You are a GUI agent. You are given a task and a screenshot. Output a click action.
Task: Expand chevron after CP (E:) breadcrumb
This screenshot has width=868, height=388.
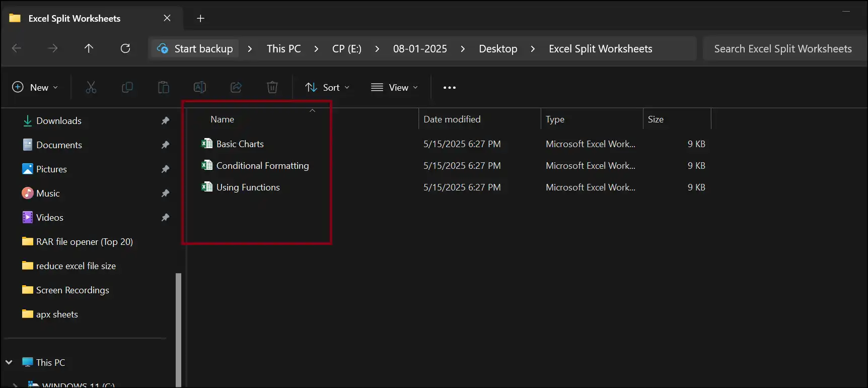coord(377,49)
